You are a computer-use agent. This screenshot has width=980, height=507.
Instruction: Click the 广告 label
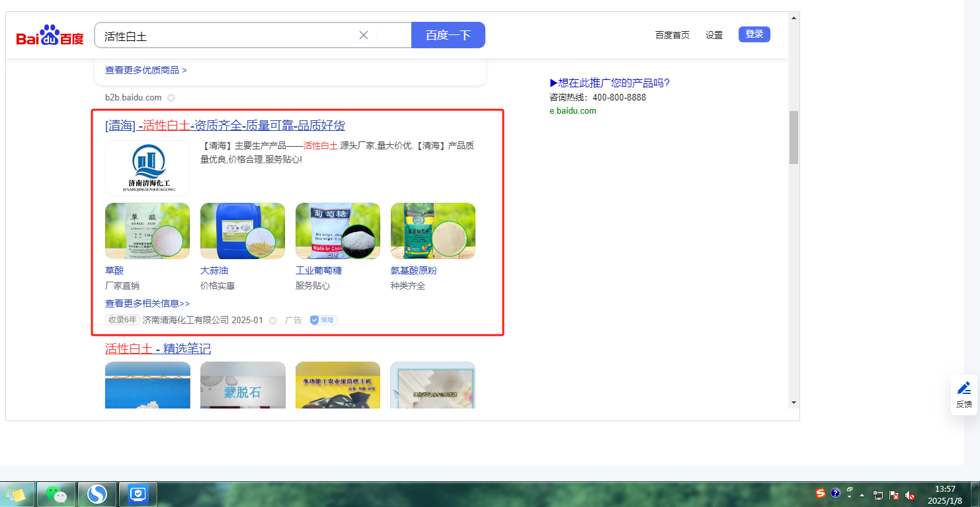coord(294,320)
